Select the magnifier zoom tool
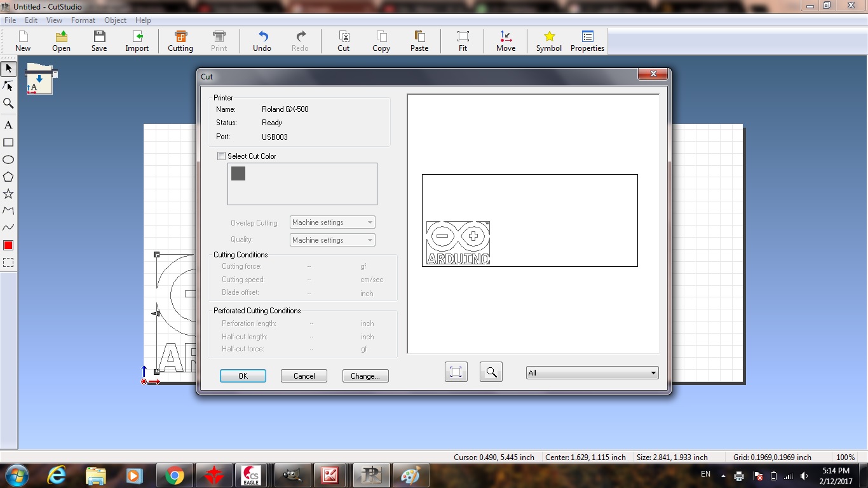The height and width of the screenshot is (488, 868). [8, 103]
